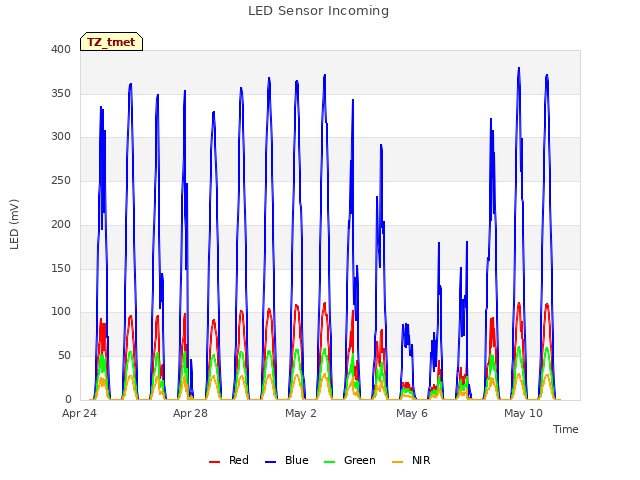
Task: Click the 0 y-axis tick label
Action: point(68,400)
